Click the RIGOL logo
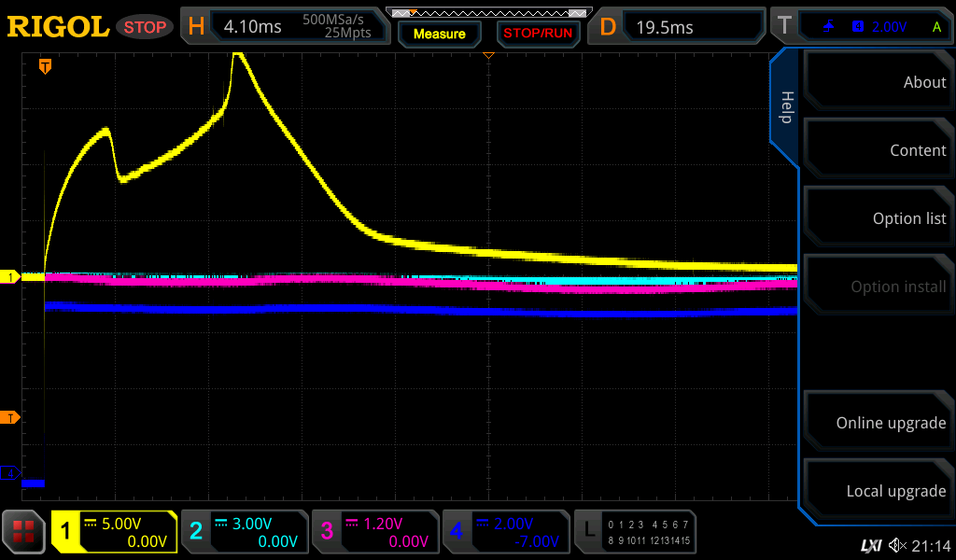This screenshot has width=956, height=560. [x=58, y=26]
